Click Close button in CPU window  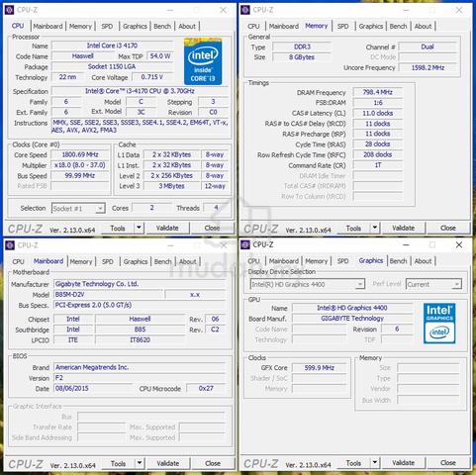point(212,228)
